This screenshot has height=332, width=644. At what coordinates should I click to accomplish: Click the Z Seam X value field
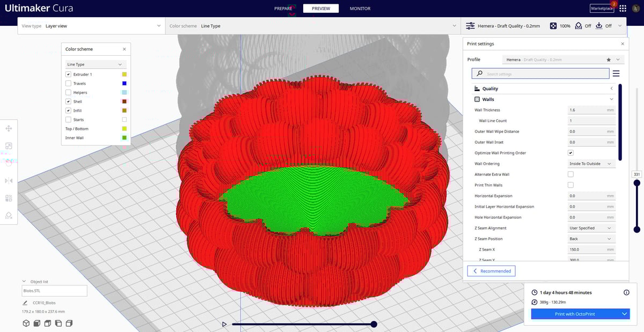coord(591,249)
